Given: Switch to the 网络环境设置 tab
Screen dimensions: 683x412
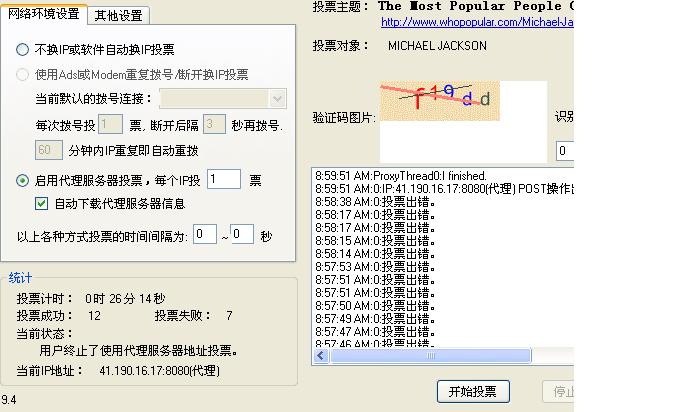Looking at the screenshot, I should click(x=43, y=14).
